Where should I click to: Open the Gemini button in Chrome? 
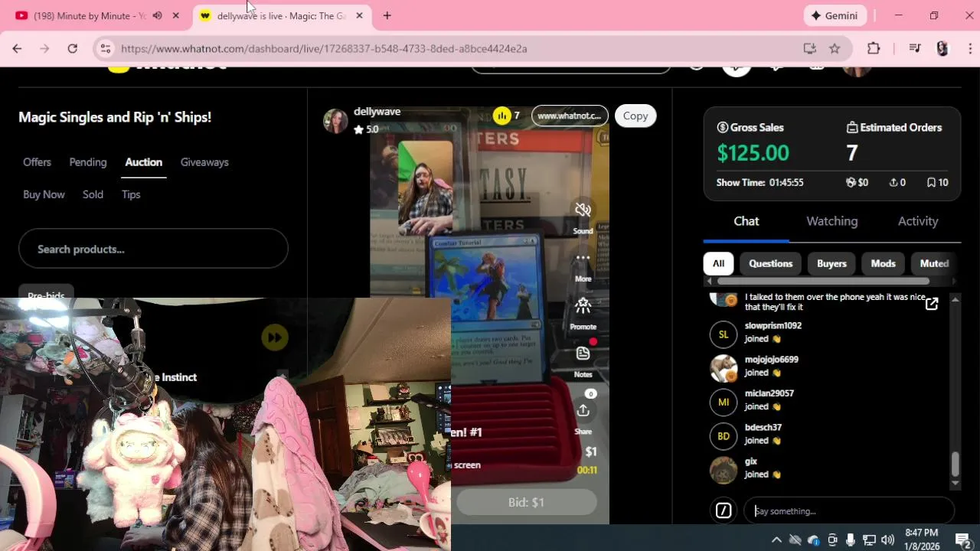pyautogui.click(x=835, y=15)
